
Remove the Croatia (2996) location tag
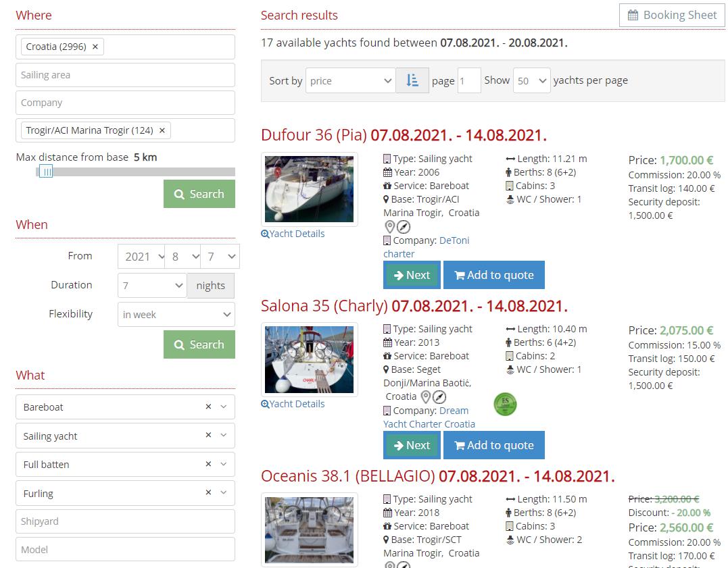(x=95, y=47)
